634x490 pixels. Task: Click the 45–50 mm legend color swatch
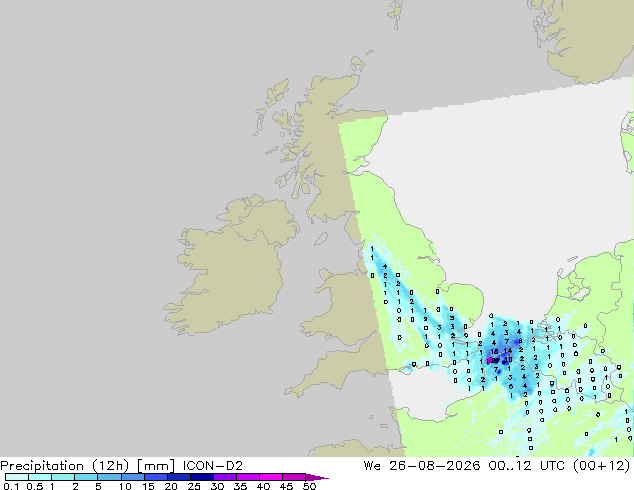tap(294, 477)
